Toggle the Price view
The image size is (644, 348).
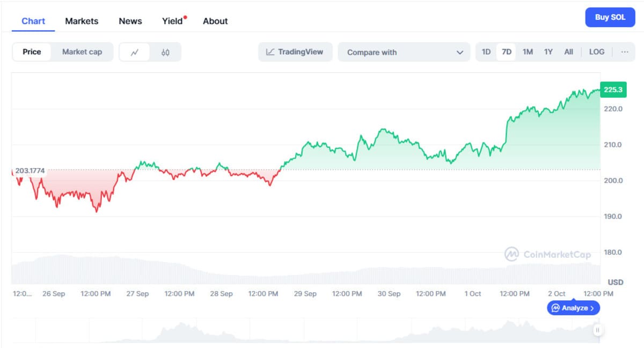32,52
